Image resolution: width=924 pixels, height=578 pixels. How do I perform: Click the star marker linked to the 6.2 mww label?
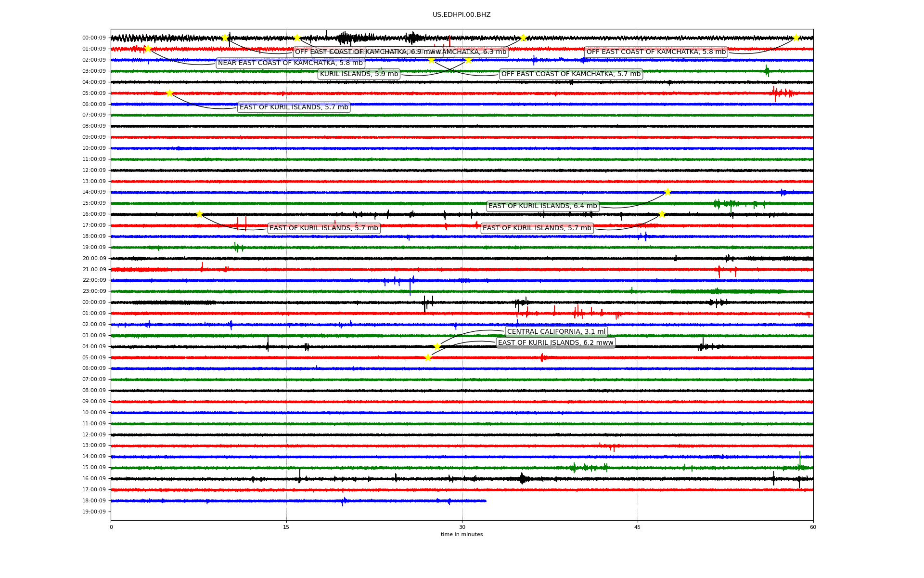click(428, 357)
